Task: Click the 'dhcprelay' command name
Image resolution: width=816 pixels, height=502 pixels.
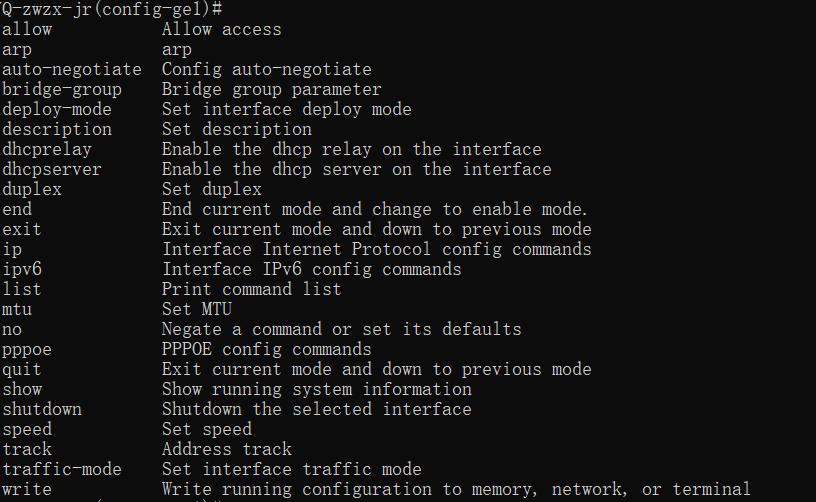Action: click(47, 149)
